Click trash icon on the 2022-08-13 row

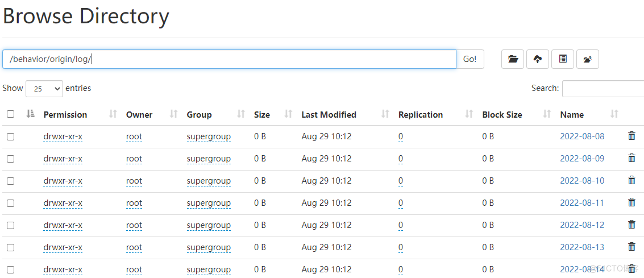(631, 247)
